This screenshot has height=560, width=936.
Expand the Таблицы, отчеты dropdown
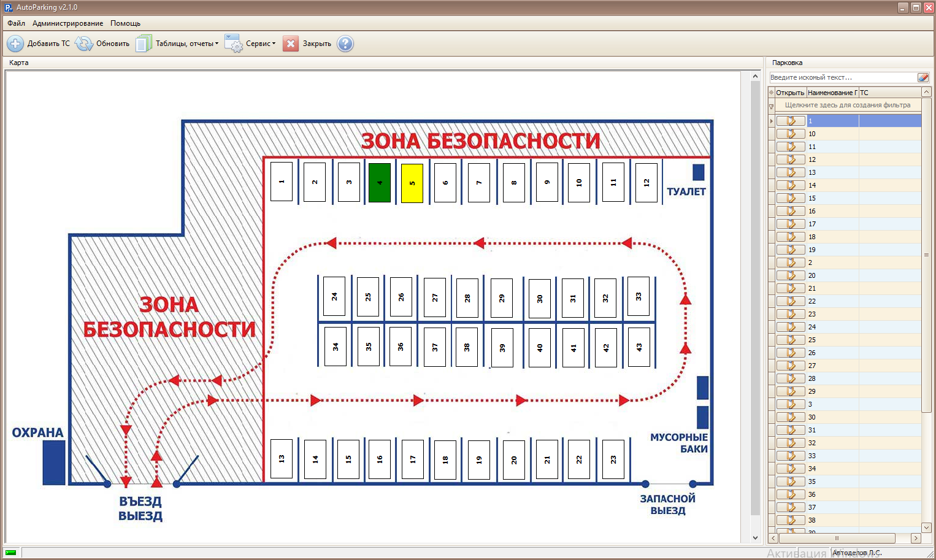tap(217, 44)
